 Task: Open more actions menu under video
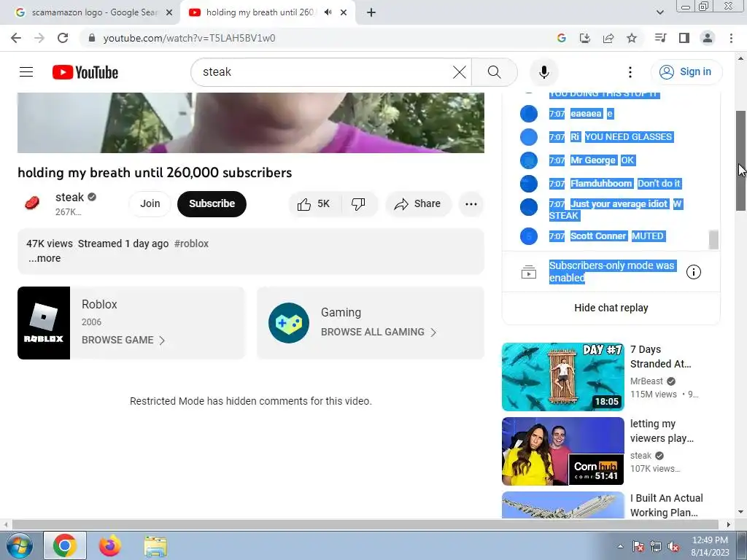tap(471, 204)
